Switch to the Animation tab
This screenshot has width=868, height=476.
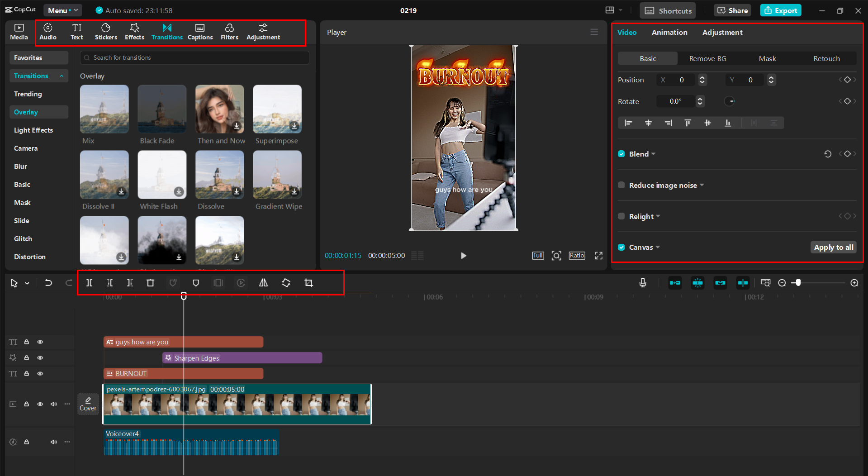pyautogui.click(x=669, y=32)
